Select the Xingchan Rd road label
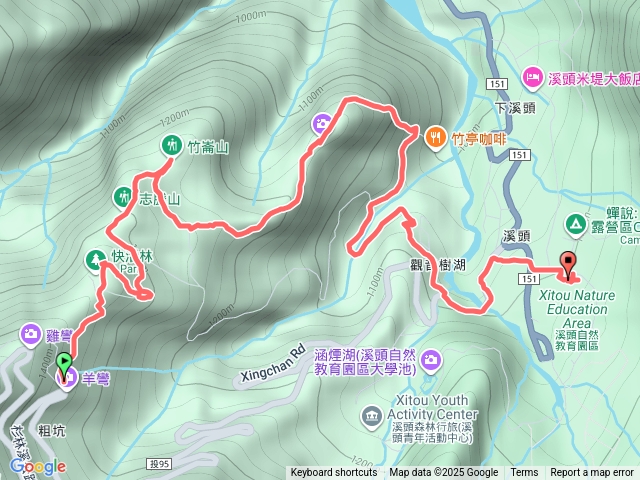The height and width of the screenshot is (480, 640). pyautogui.click(x=273, y=363)
